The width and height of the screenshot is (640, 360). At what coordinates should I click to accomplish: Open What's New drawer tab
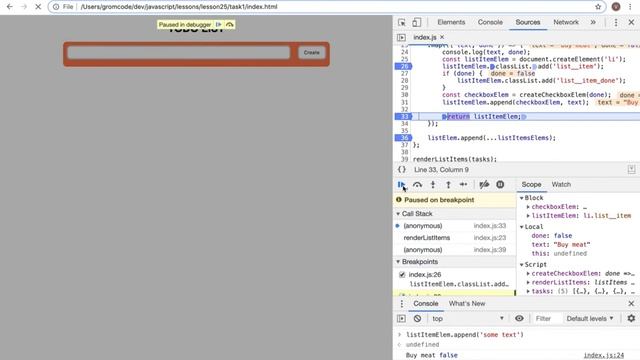click(x=467, y=304)
